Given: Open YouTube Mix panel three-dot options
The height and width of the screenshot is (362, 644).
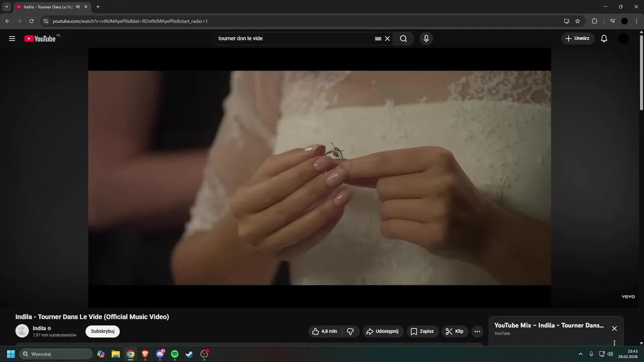Looking at the screenshot, I should pyautogui.click(x=614, y=343).
